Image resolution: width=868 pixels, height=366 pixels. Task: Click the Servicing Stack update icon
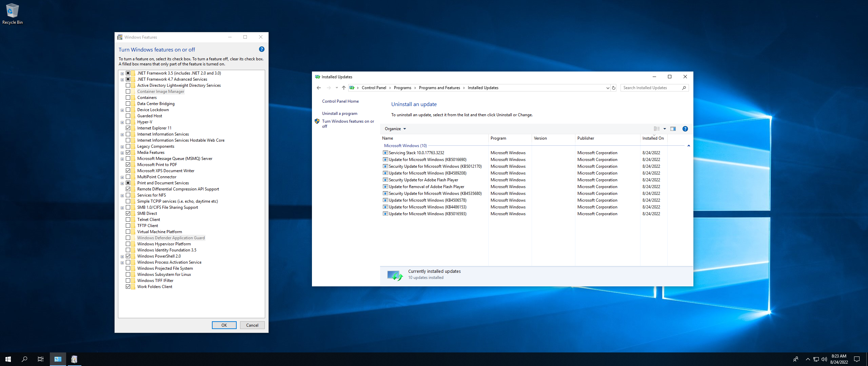pos(386,153)
